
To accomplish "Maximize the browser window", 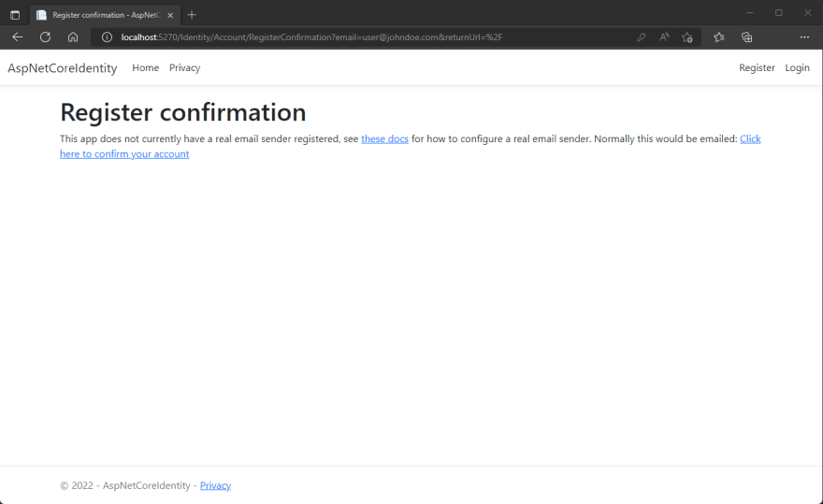I will click(778, 12).
